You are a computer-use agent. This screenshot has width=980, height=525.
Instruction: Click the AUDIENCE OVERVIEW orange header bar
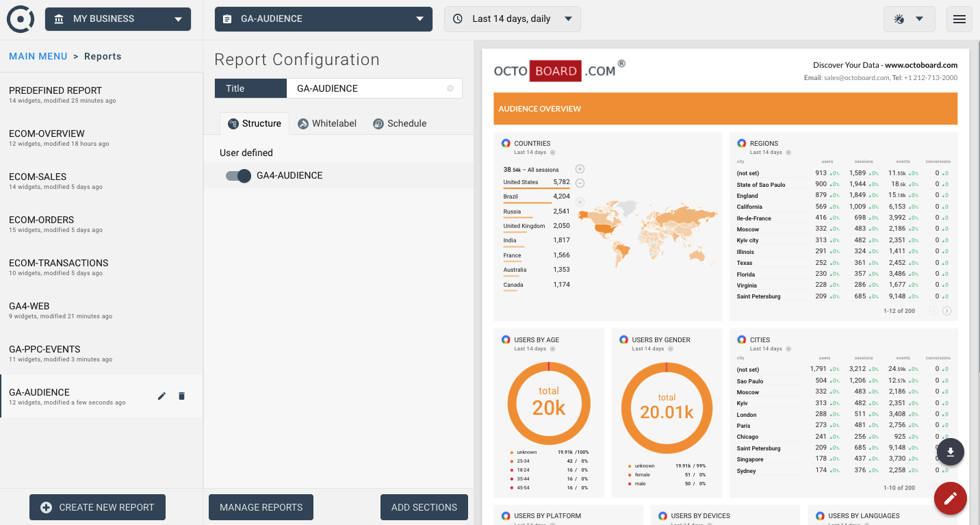725,108
